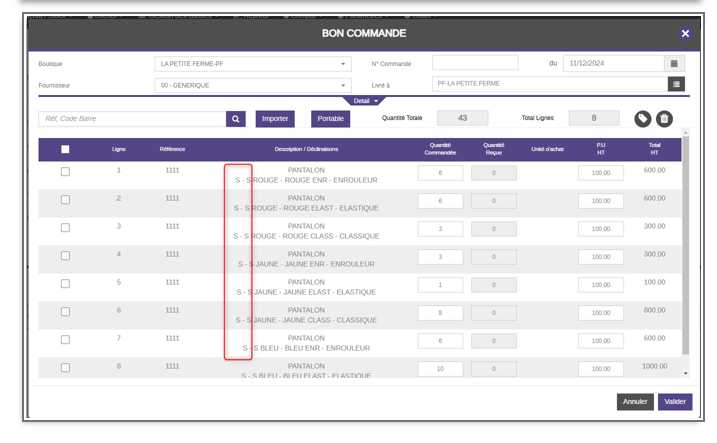
Task: Focus the Réf, Code Barre search field
Action: [133, 119]
